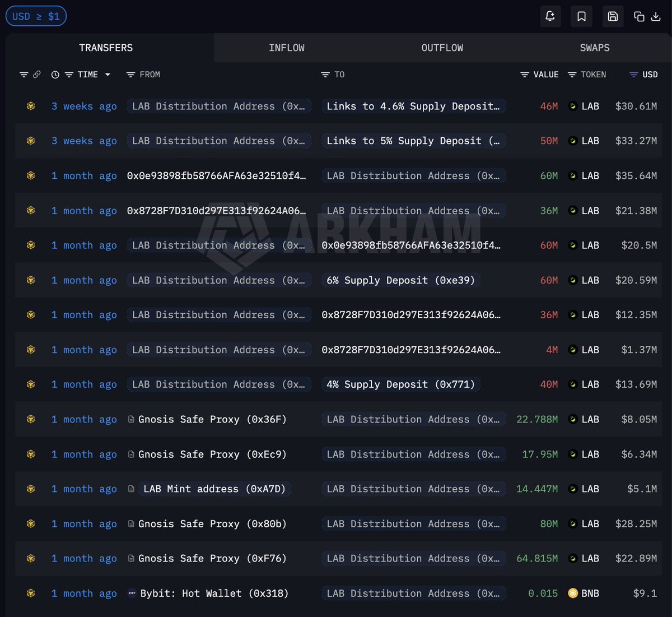Click the $6.34M USD amount
This screenshot has width=672, height=617.
639,454
